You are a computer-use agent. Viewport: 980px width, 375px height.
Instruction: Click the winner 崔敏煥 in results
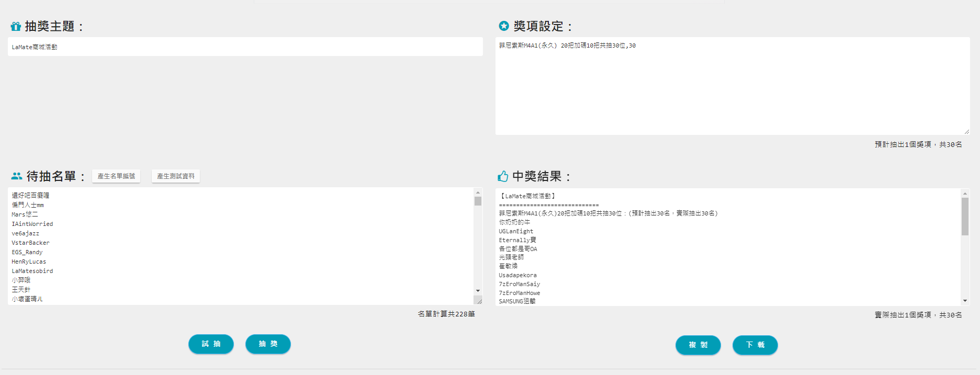click(x=508, y=266)
